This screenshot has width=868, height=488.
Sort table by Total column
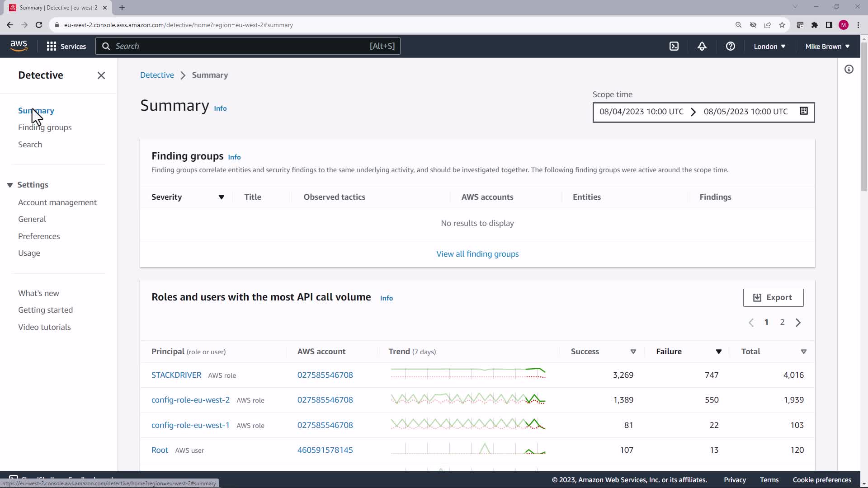pyautogui.click(x=803, y=352)
